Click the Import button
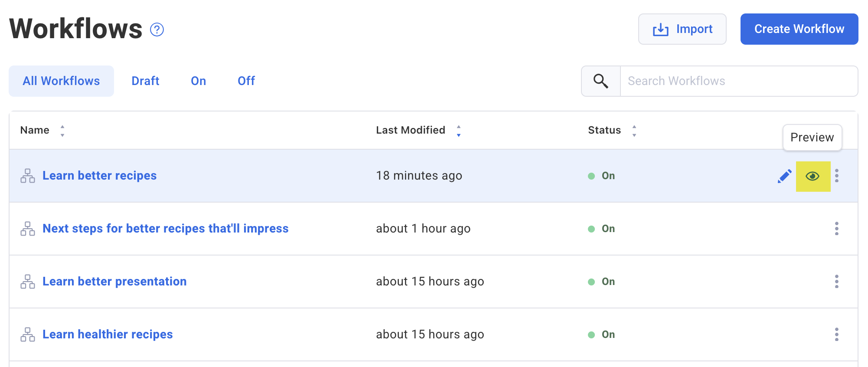868x367 pixels. coord(682,29)
